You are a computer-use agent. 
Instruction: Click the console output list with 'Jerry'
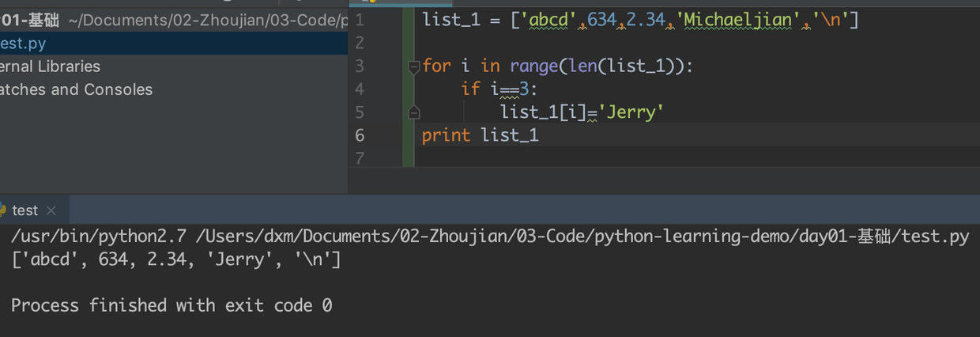(175, 259)
